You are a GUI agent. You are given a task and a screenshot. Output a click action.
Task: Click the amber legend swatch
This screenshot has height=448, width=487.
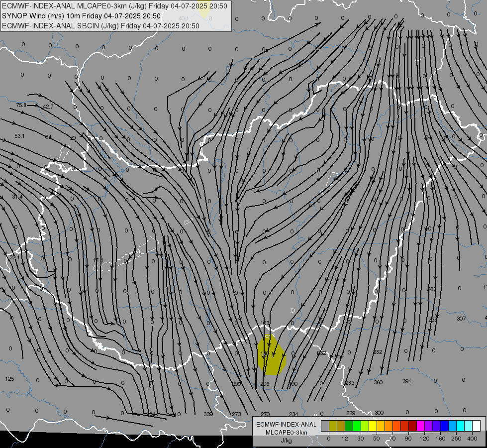click(381, 426)
